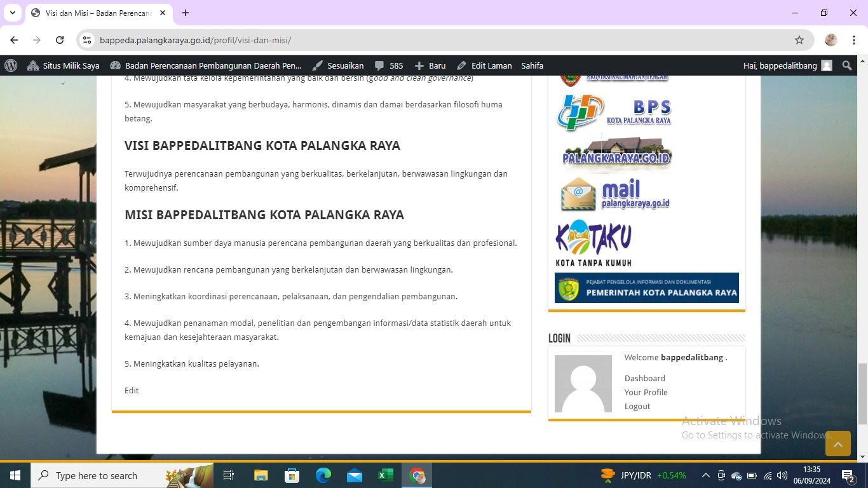
Task: Click the yellow scroll-to-top arrow button
Action: point(837,444)
